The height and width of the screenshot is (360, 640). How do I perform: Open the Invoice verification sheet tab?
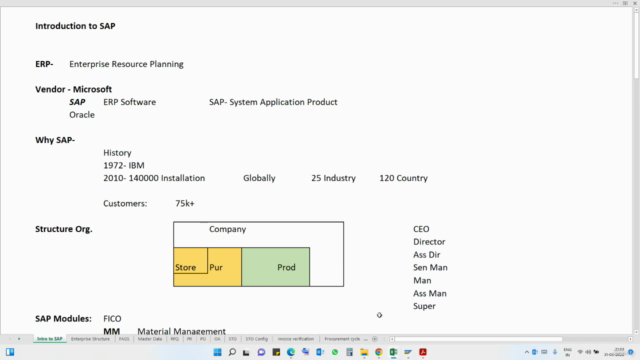pyautogui.click(x=296, y=339)
